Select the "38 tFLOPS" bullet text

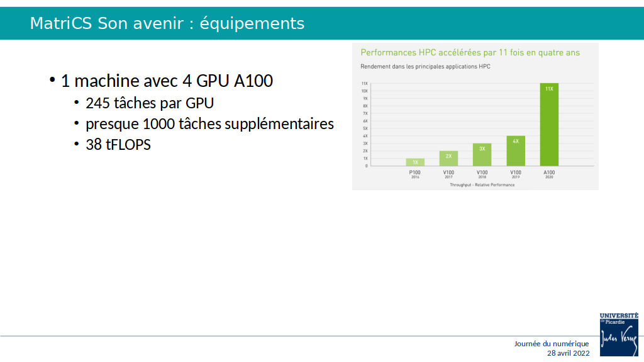coord(118,145)
